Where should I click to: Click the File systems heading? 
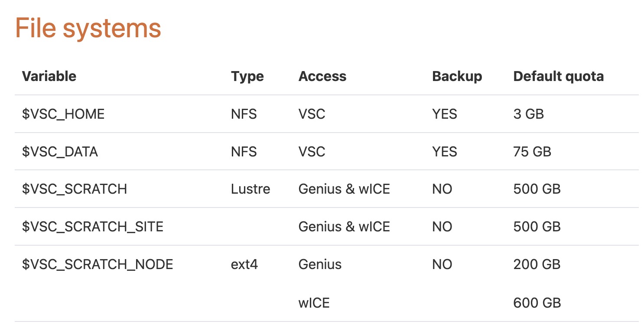pos(88,29)
